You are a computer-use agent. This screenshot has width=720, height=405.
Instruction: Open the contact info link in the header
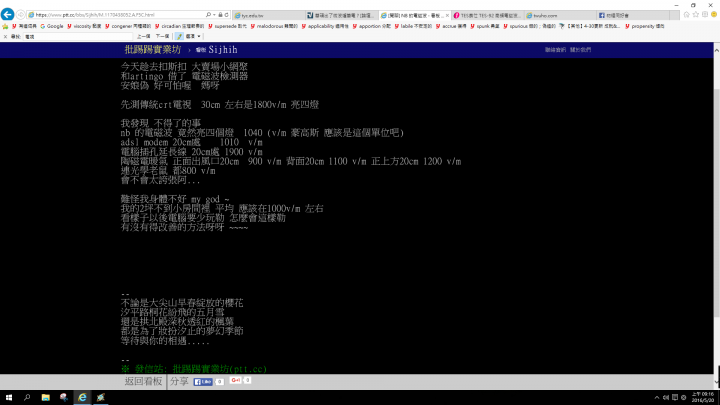point(555,50)
